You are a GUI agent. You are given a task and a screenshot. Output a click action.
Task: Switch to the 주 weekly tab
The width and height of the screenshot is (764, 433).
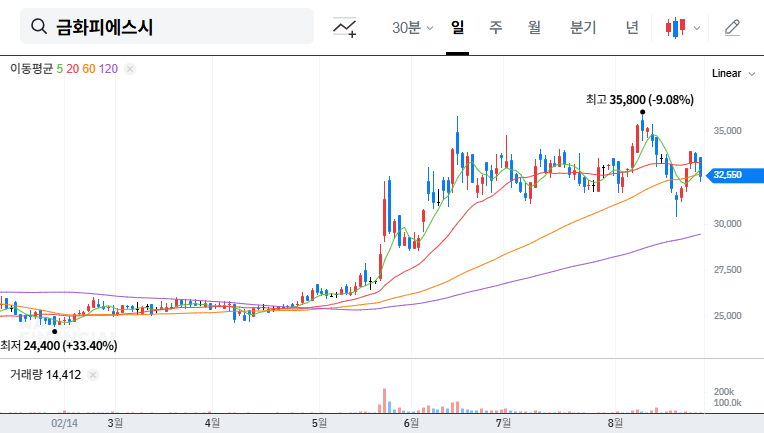tap(496, 27)
